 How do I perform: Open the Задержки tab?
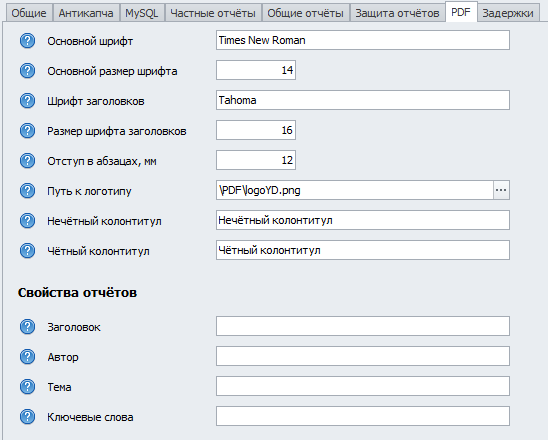(508, 13)
